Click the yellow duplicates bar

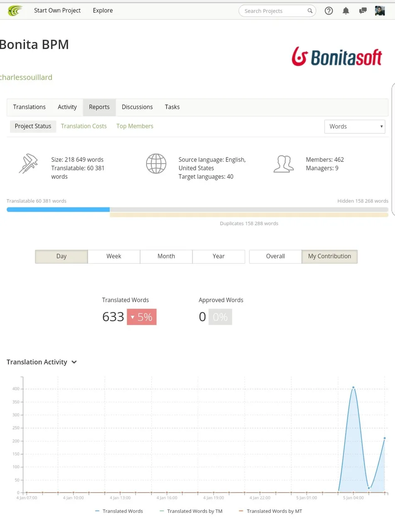[249, 215]
